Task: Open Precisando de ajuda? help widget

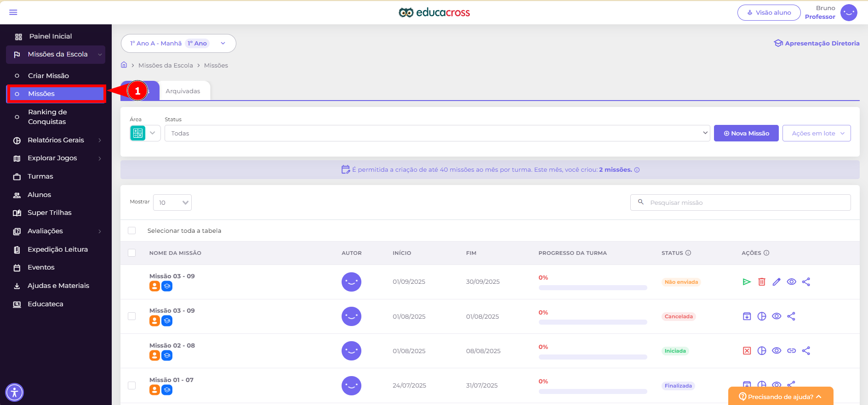Action: 780,396
